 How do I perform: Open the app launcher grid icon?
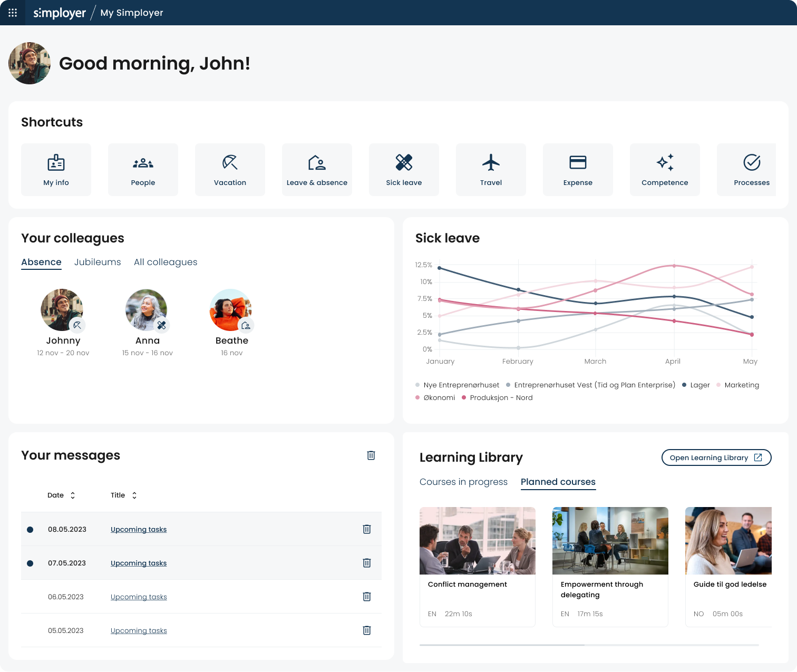[x=13, y=13]
